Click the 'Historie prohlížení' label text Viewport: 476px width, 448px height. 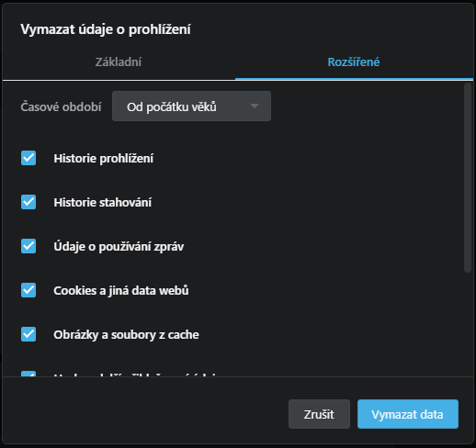104,159
